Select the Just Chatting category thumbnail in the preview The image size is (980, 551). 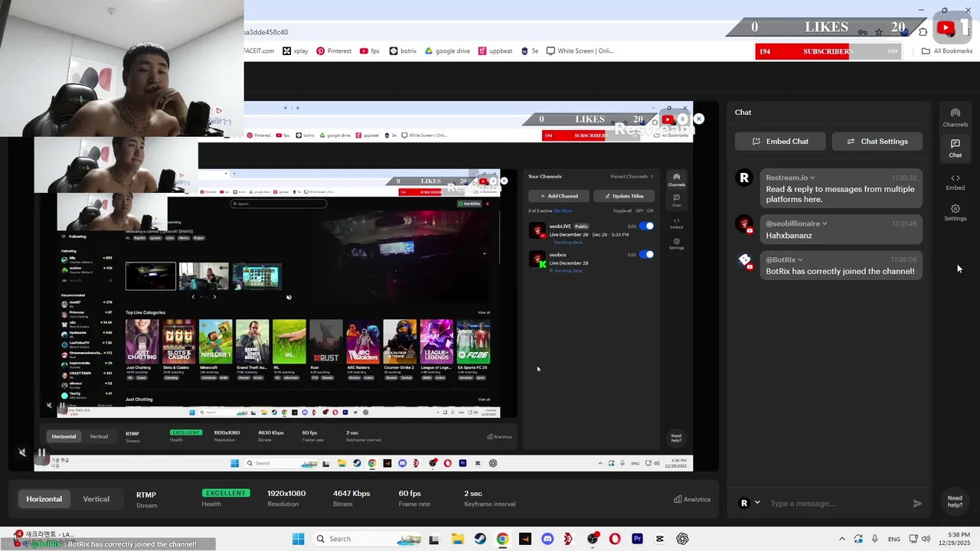click(x=142, y=341)
